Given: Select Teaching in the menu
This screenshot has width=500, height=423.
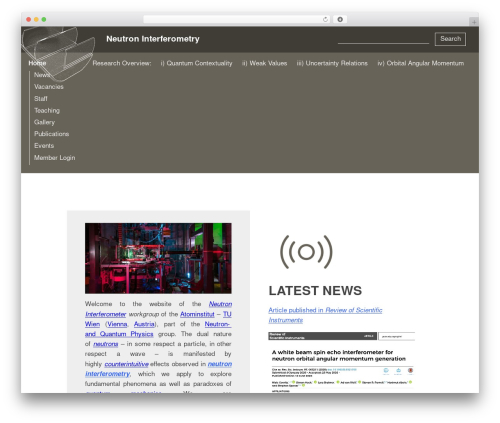Looking at the screenshot, I should [47, 110].
